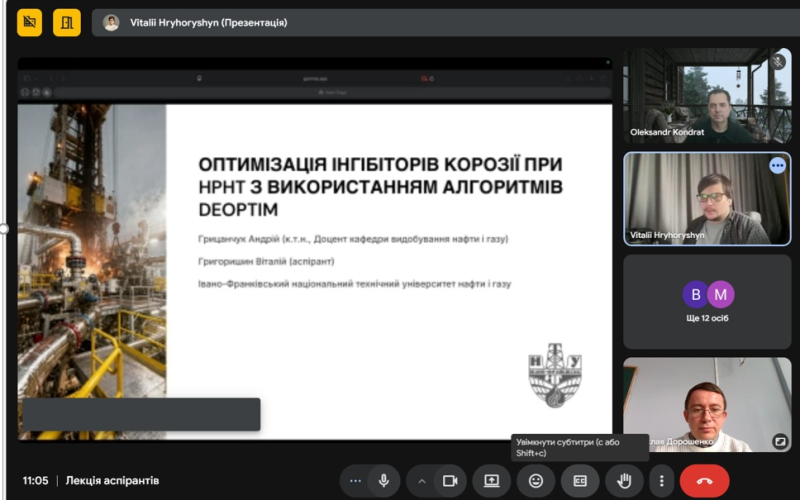Click 'Григоришин Віталій (аспірант)' text

pos(266,261)
